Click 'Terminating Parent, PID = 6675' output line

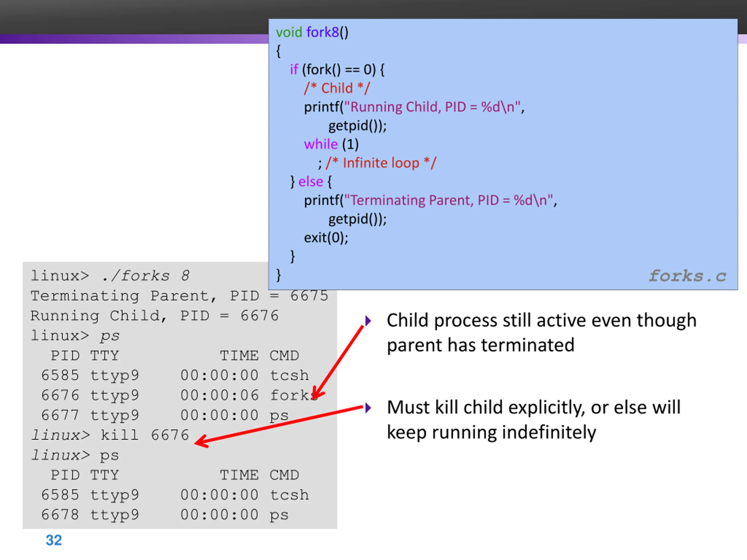(179, 296)
